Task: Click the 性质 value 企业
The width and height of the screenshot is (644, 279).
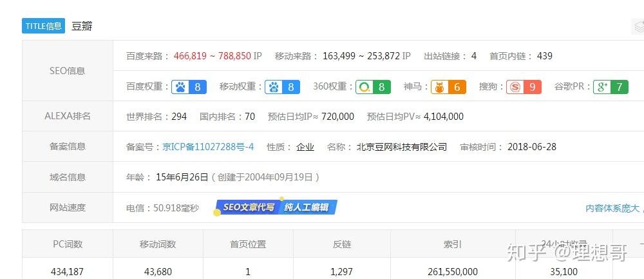Action: click(x=305, y=147)
